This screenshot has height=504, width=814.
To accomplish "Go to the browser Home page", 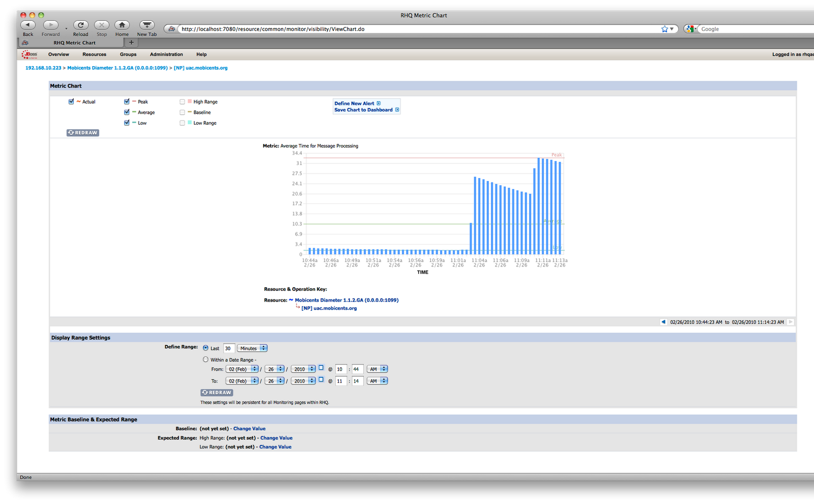I will pos(122,25).
